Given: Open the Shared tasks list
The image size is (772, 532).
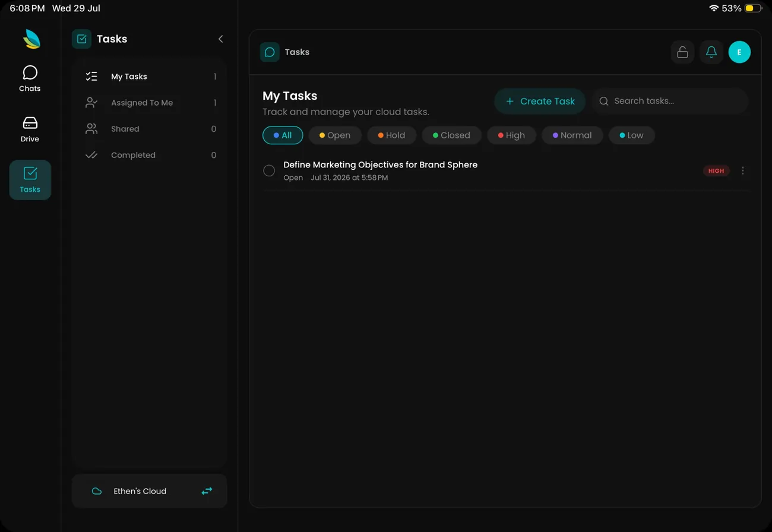Looking at the screenshot, I should [150, 129].
